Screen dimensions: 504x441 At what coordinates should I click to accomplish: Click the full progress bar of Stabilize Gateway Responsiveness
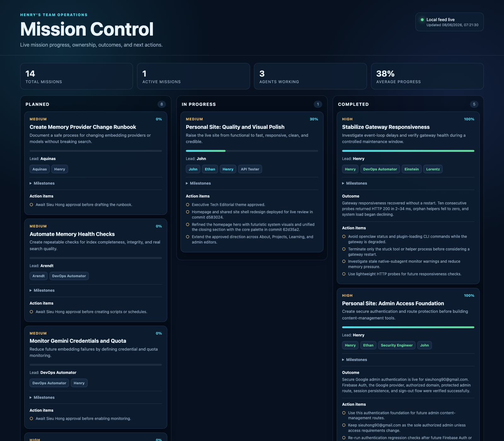tap(408, 151)
